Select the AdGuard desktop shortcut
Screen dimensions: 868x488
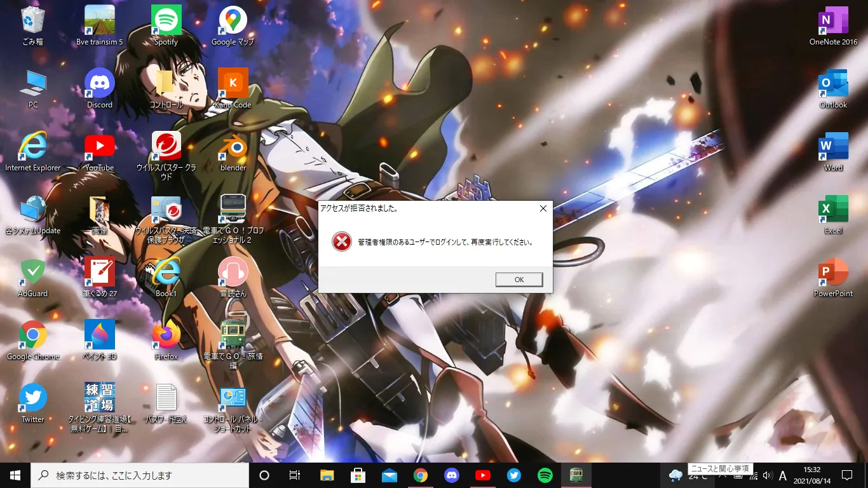(33, 278)
